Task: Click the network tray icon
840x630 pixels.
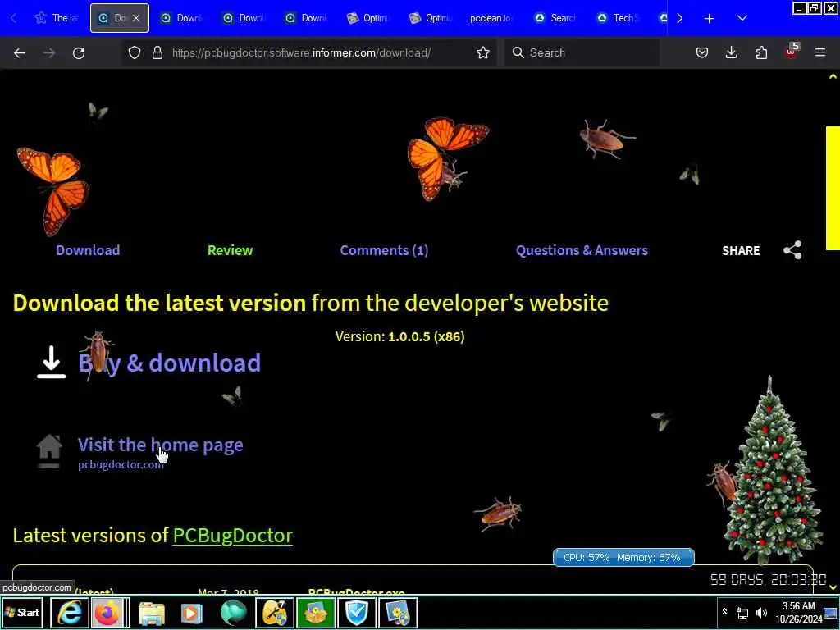Action: pyautogui.click(x=742, y=612)
